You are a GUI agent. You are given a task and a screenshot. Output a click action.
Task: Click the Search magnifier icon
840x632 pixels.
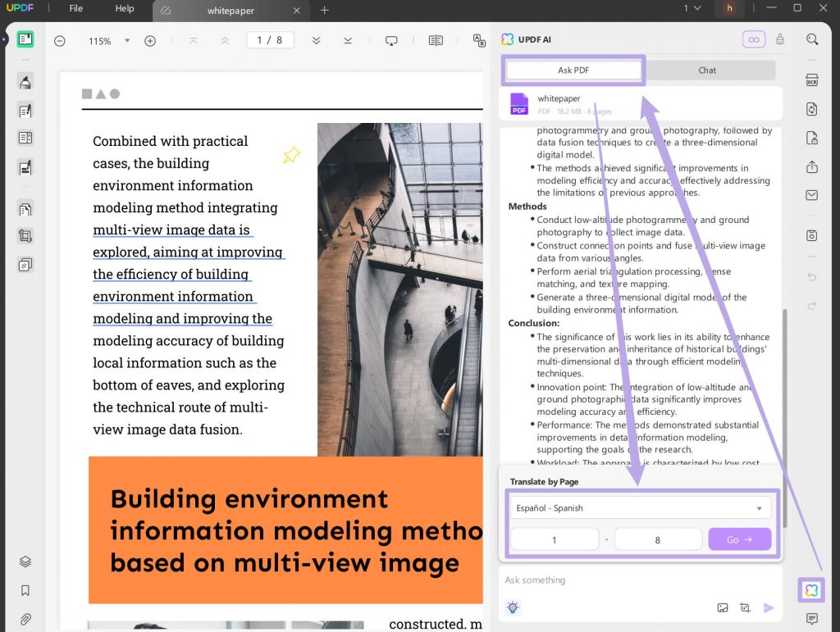click(811, 39)
